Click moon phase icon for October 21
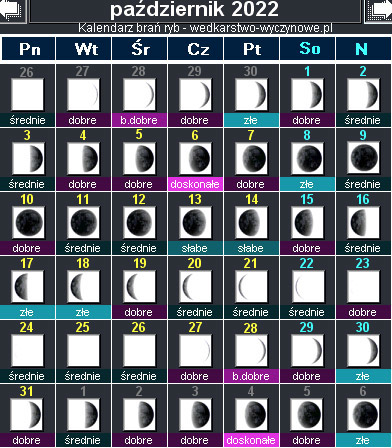The height and width of the screenshot is (448, 392). [x=251, y=287]
